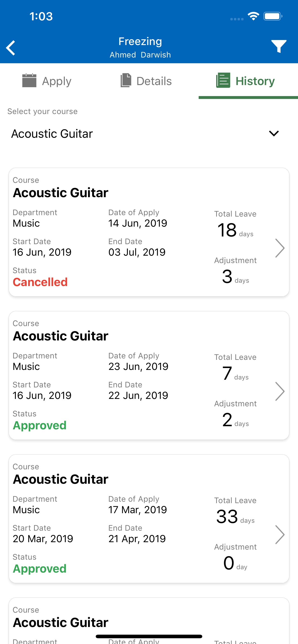This screenshot has width=298, height=644.
Task: Open the request applied 23 Jun, 2019
Action: click(149, 375)
